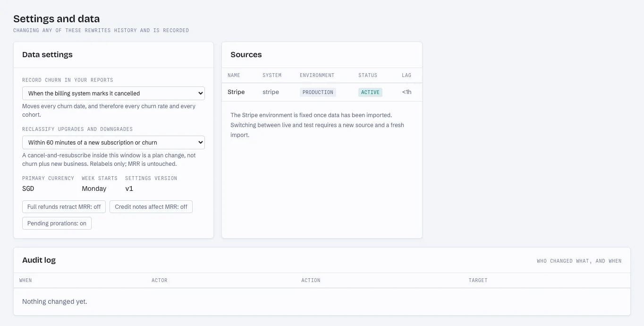The height and width of the screenshot is (326, 644).
Task: Click the Settings and data page heading
Action: (x=57, y=19)
